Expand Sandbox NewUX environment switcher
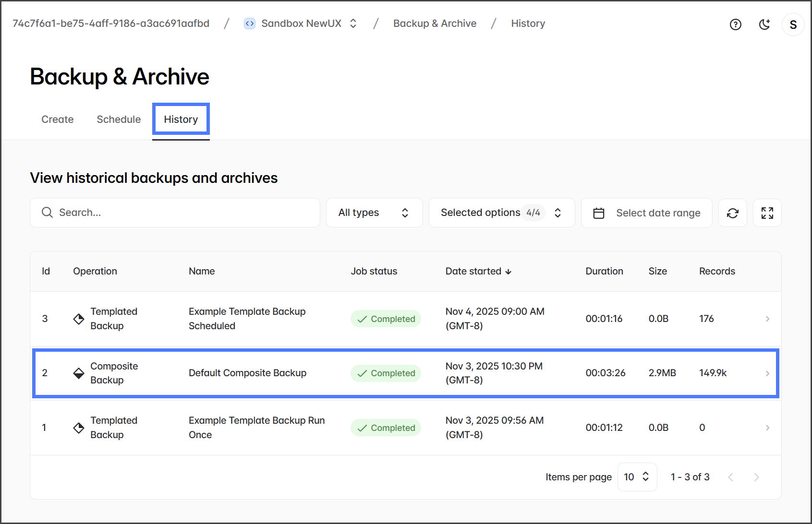812x524 pixels. pos(353,24)
